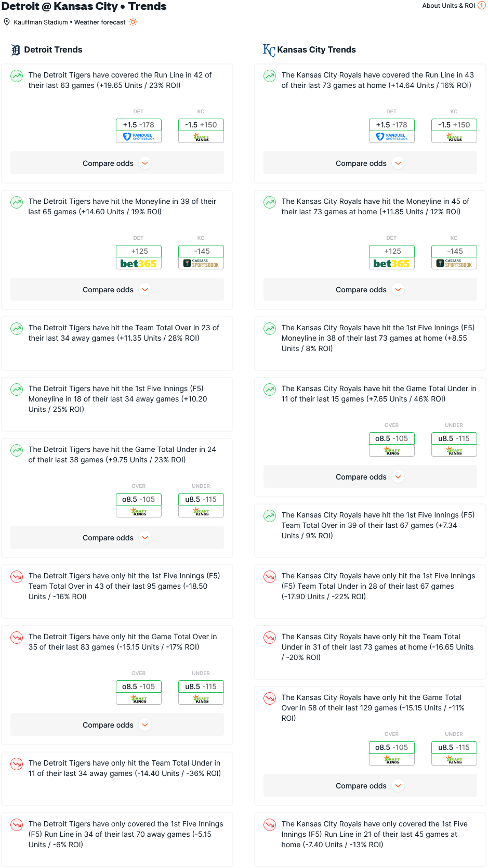Pick u8.5 -115 under Tigers Game Total Over trend
Image resolution: width=488 pixels, height=868 pixels.
point(201,692)
